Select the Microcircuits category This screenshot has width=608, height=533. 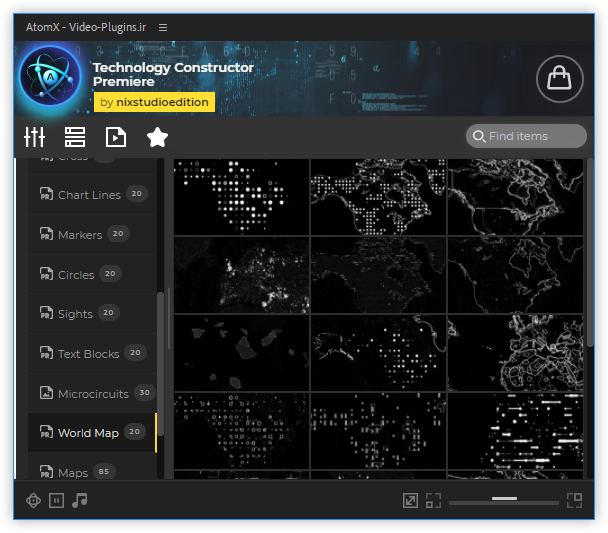92,393
